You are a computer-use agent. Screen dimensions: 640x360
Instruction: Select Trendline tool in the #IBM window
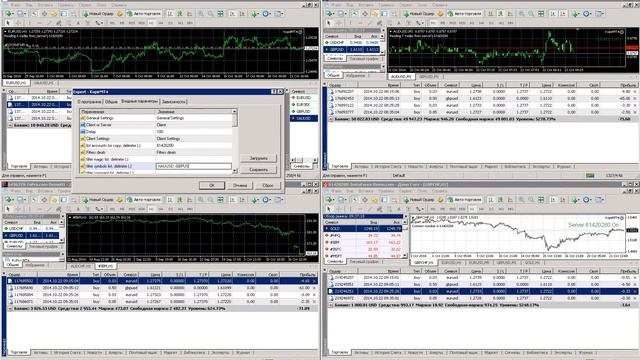[49, 209]
